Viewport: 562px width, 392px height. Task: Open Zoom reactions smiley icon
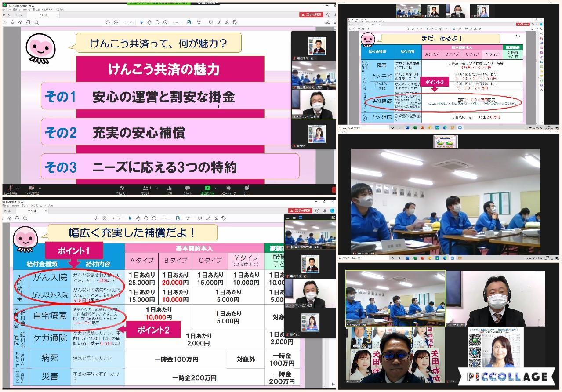tap(247, 188)
